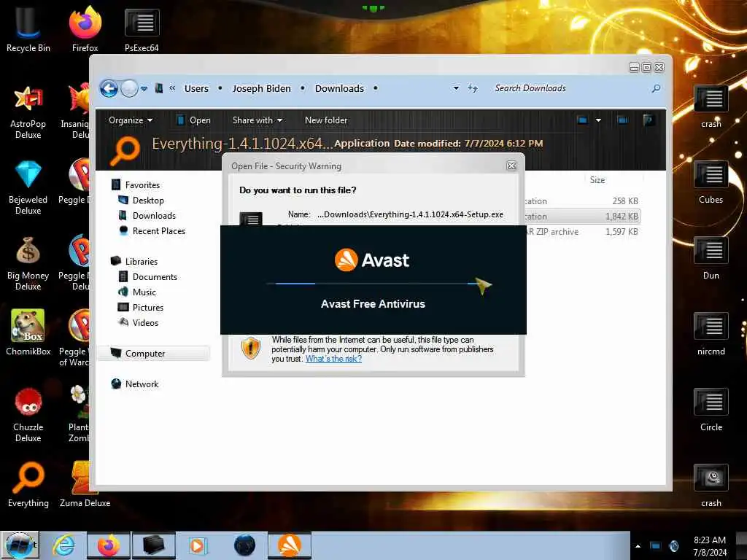Select Downloads in the address breadcrumb
Screen dimensions: 747x560
point(339,88)
